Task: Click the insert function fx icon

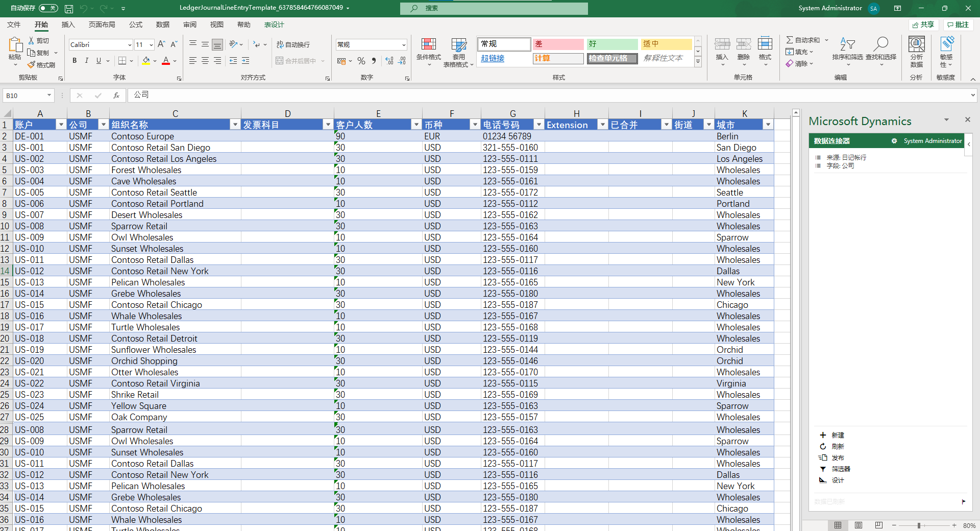Action: [116, 95]
